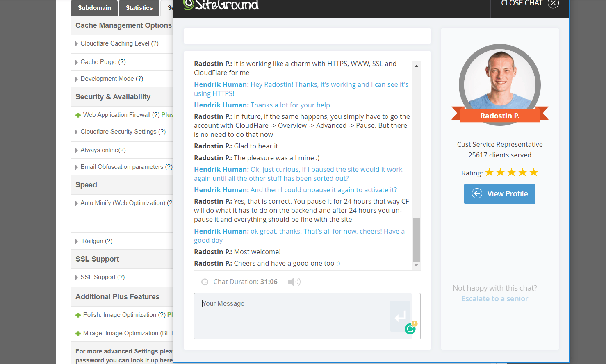Click the five-star rating
The width and height of the screenshot is (606, 364).
(511, 173)
